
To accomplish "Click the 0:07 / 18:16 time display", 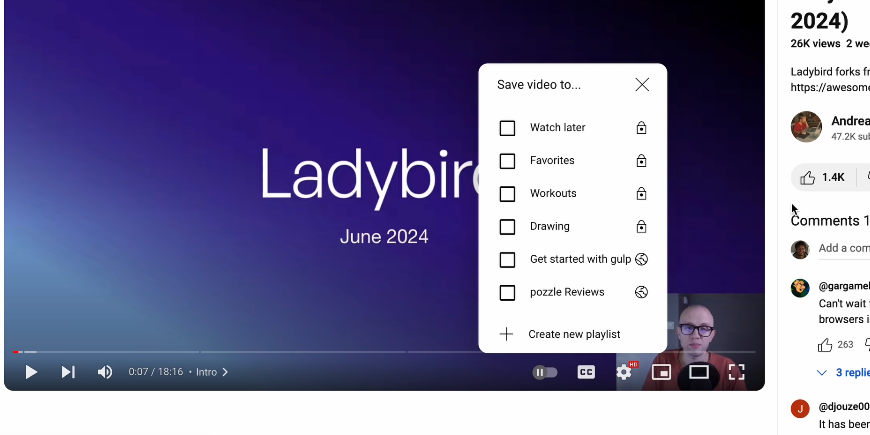I will tap(155, 372).
